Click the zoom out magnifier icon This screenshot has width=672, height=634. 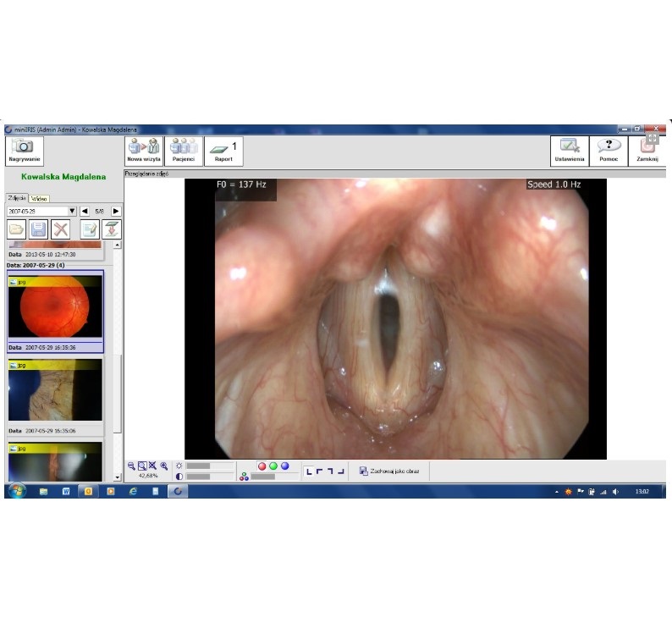pos(131,466)
